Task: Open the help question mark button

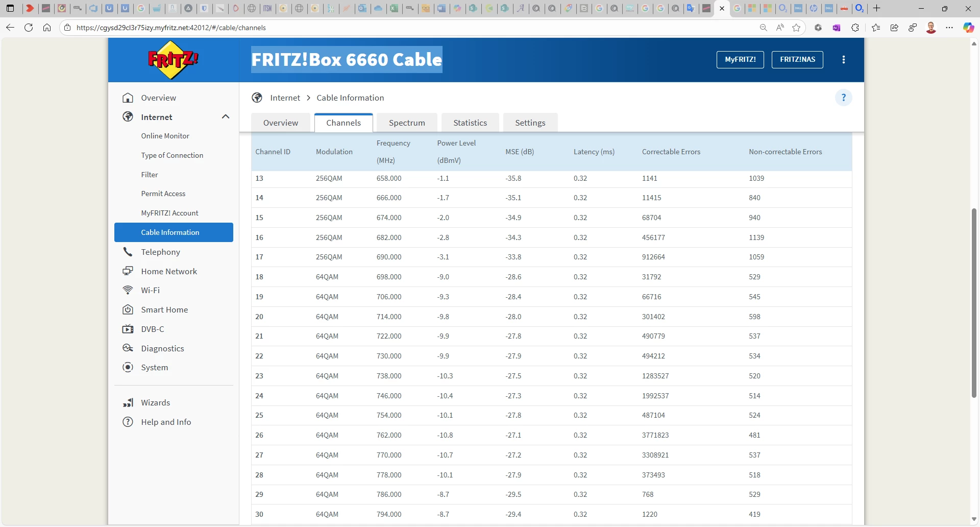Action: (x=844, y=98)
